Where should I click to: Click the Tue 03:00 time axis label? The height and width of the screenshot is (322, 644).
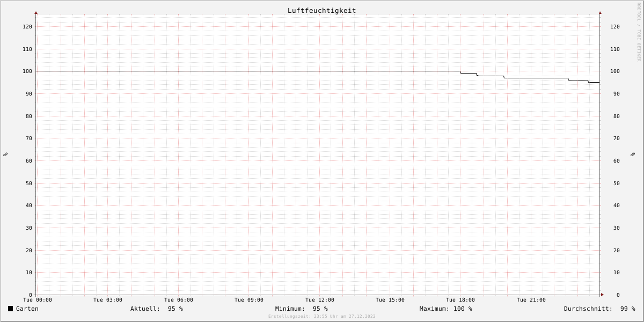coord(108,300)
